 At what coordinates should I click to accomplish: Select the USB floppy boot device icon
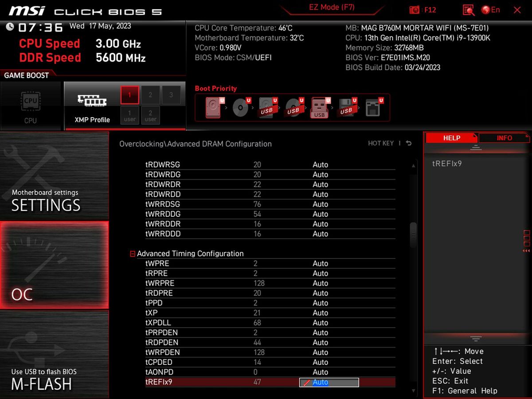tap(347, 108)
